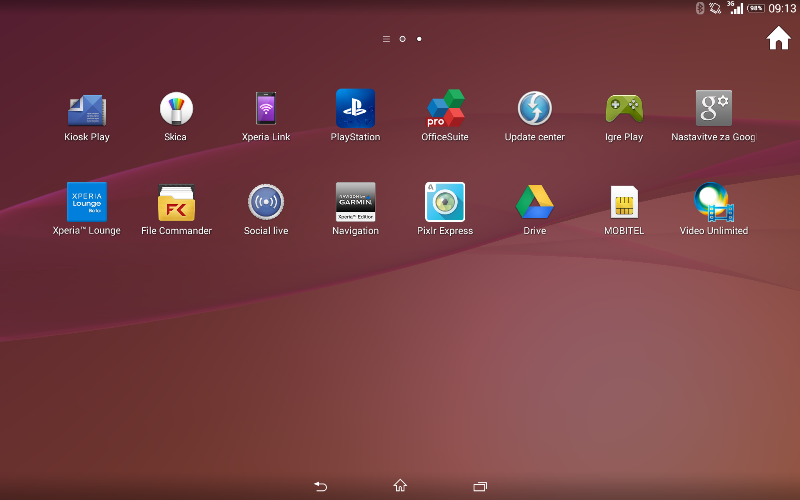Open the Xperia Lounge app
800x500 pixels.
point(87,202)
